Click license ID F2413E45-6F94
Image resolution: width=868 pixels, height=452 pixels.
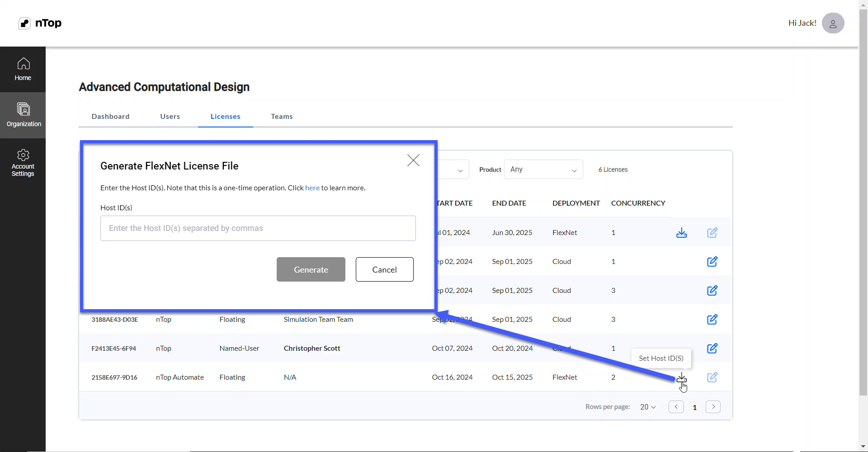tap(113, 348)
